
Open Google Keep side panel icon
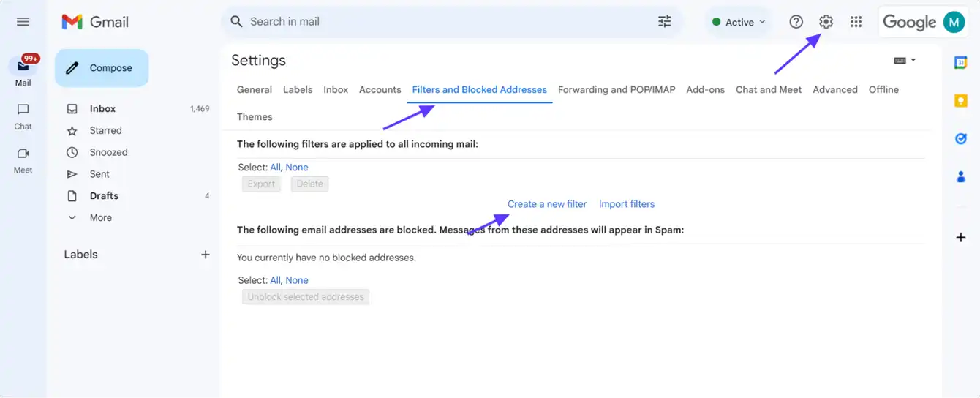961,101
